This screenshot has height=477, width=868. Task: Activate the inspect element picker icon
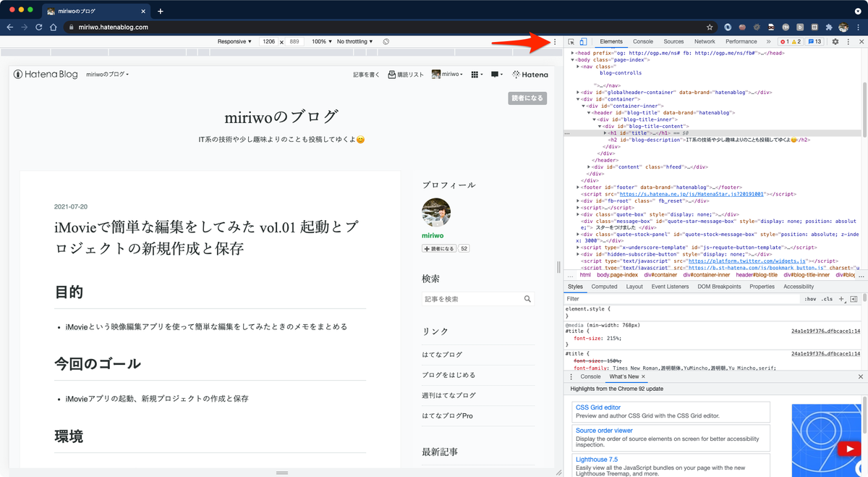[x=571, y=42]
